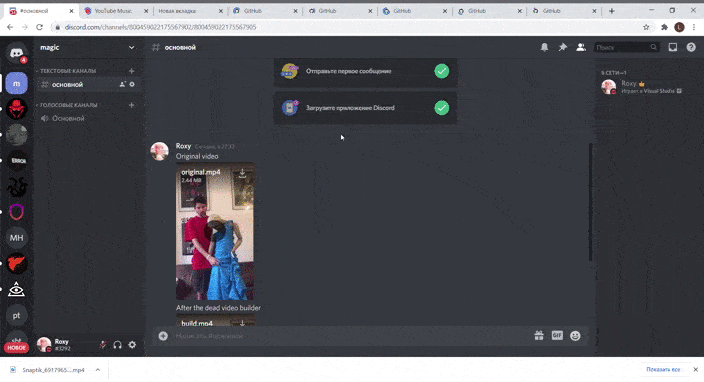Image resolution: width=704 pixels, height=382 pixels.
Task: Attach a file with the plus button
Action: [x=163, y=336]
